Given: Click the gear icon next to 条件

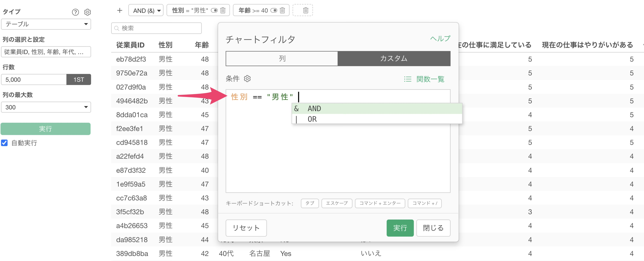Looking at the screenshot, I should [x=247, y=79].
